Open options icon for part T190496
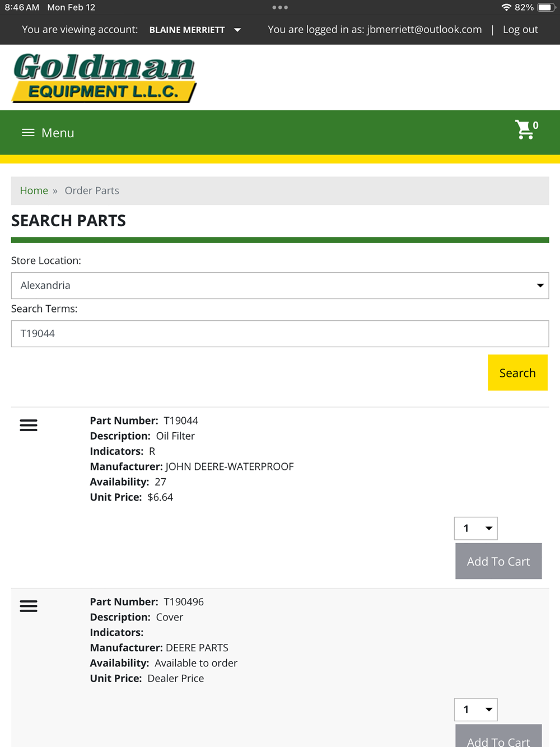Screen dimensions: 560x747 click(x=29, y=606)
